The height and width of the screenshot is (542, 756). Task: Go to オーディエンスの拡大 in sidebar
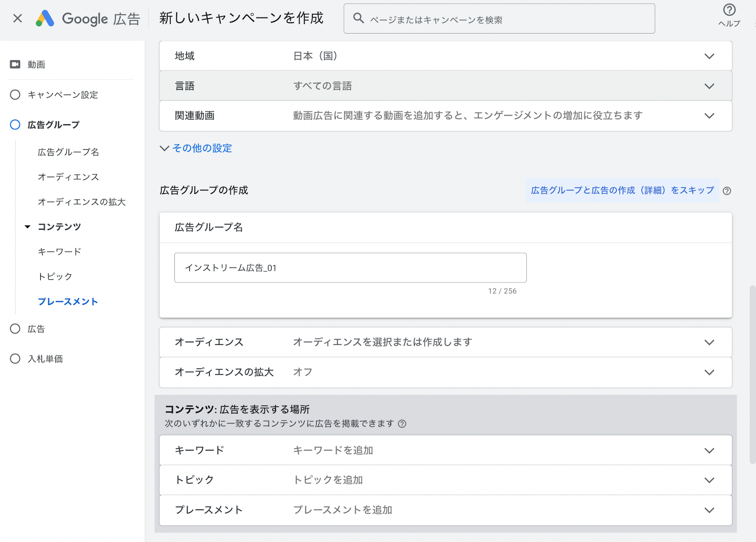pos(82,202)
